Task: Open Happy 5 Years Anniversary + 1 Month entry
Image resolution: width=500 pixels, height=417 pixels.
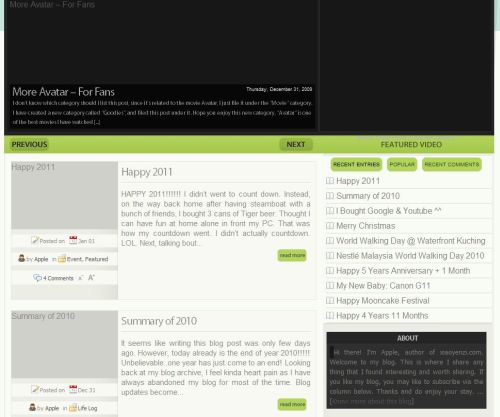Action: click(403, 271)
